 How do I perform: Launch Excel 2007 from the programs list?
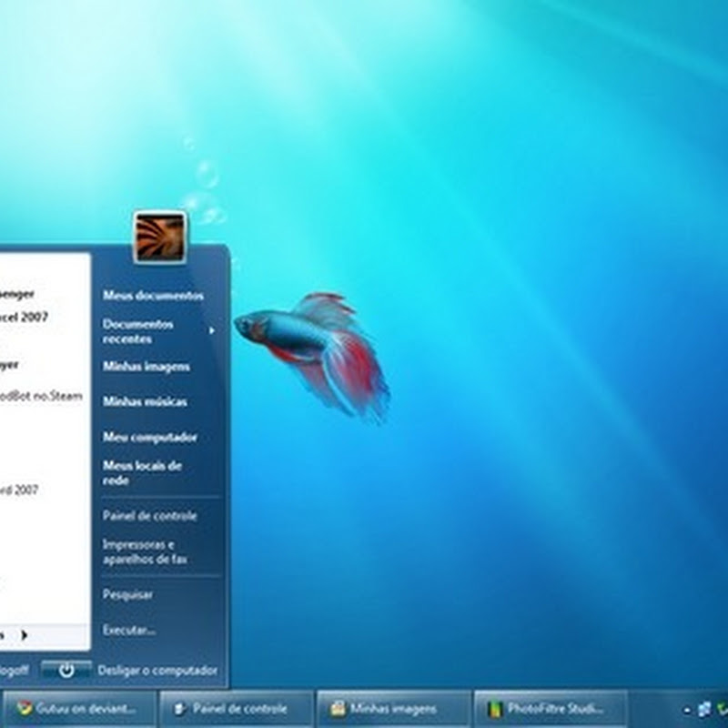click(25, 318)
